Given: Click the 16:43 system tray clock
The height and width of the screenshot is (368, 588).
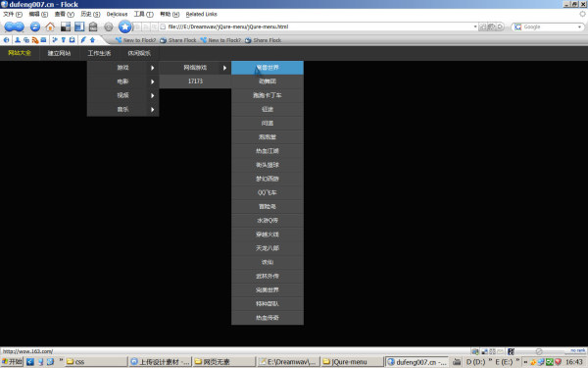Looking at the screenshot, I should click(574, 361).
